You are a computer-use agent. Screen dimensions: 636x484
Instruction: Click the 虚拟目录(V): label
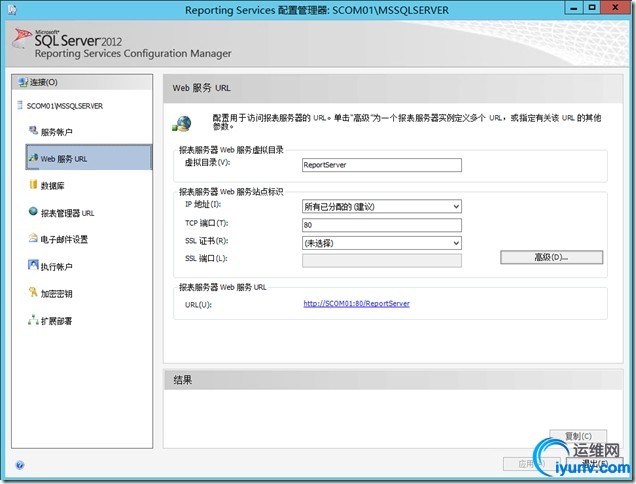click(207, 163)
